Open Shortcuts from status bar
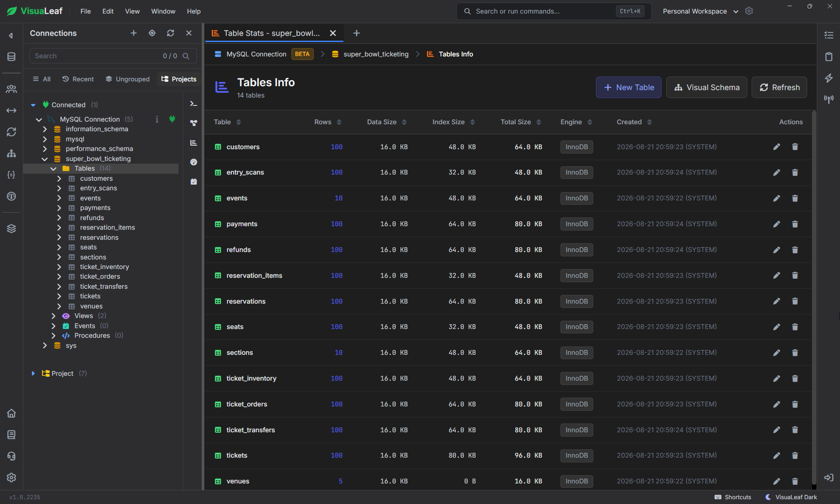 click(x=733, y=497)
